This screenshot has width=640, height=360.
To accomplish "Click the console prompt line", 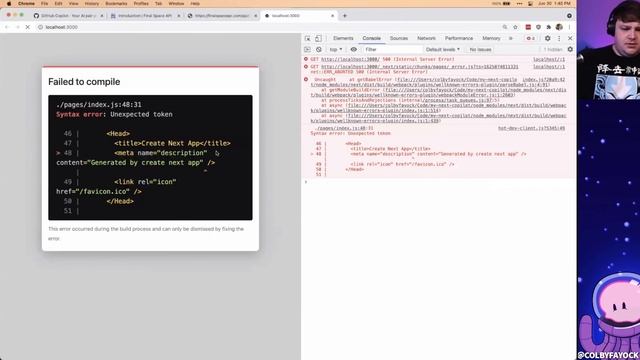I will coord(438,182).
